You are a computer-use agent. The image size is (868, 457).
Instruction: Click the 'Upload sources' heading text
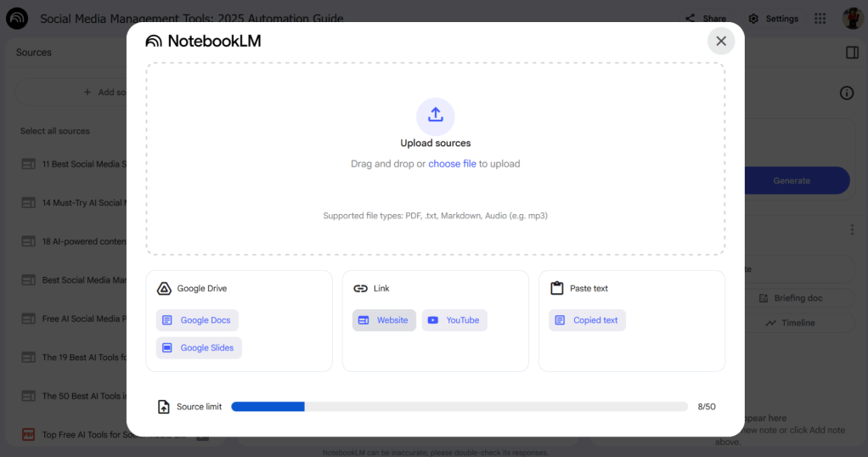436,143
